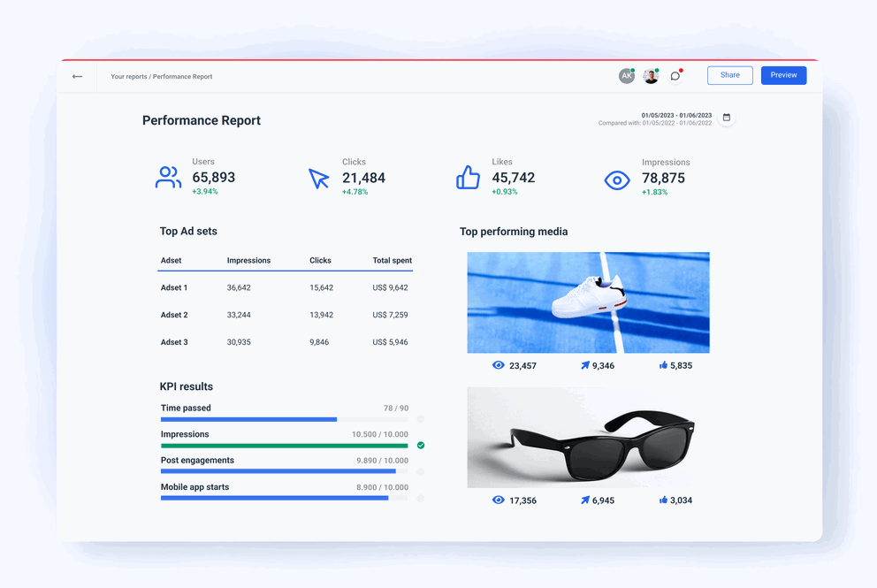
Task: Open the comments chat bubble with notification
Action: coord(675,76)
